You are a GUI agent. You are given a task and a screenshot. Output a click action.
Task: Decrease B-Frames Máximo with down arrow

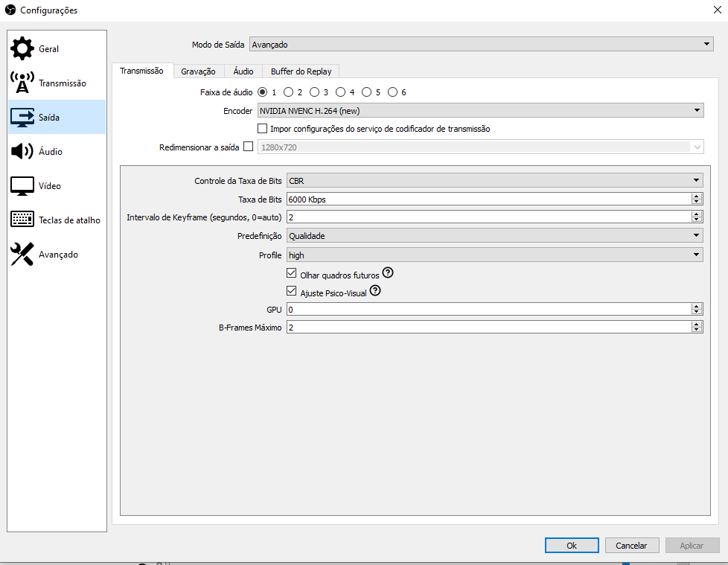pyautogui.click(x=696, y=330)
